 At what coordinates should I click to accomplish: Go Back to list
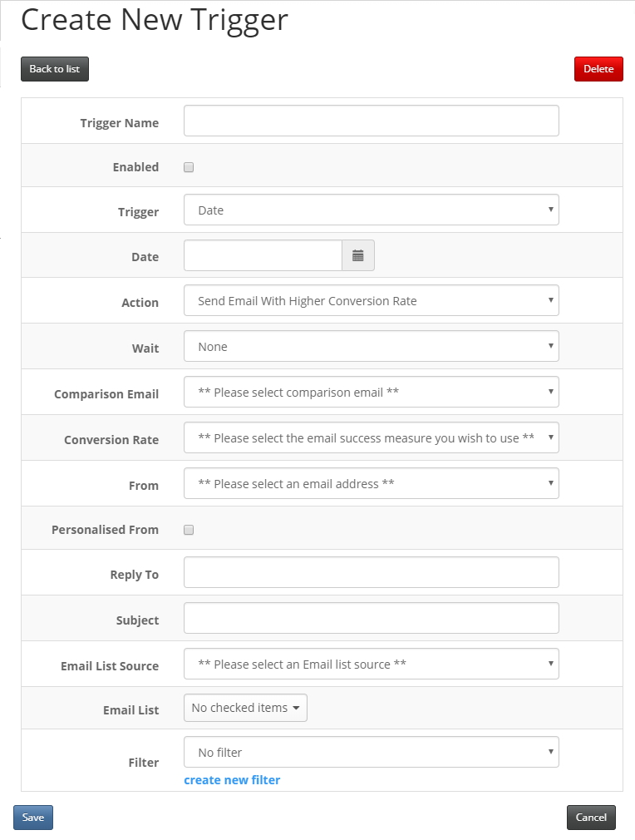pos(54,69)
